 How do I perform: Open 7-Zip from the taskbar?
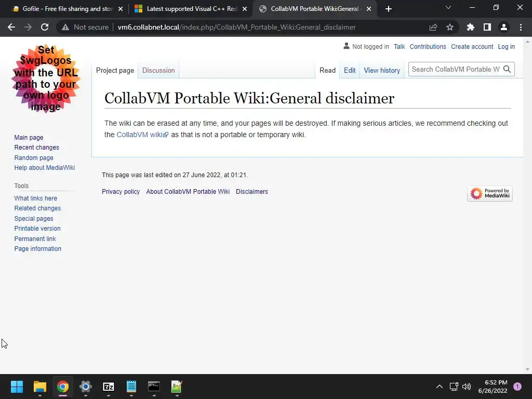109,387
